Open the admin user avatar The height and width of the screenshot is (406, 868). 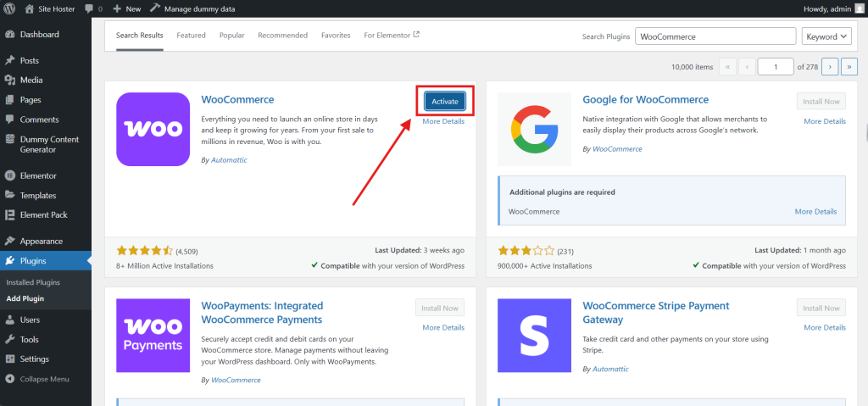(859, 8)
